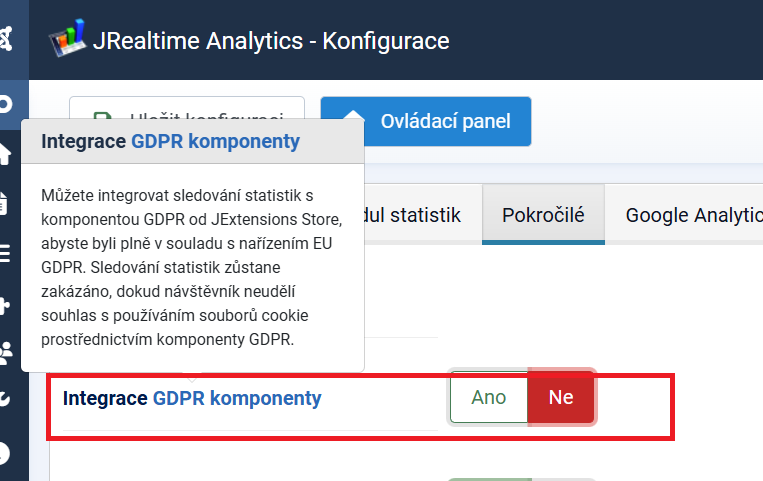Click the JRealtime Analytics chart logo

point(68,41)
